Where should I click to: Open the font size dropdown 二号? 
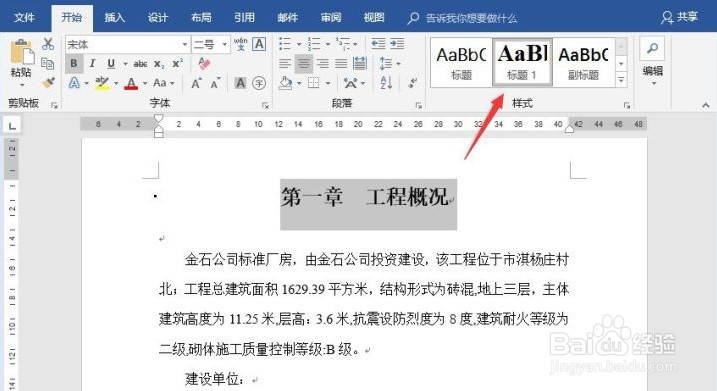click(225, 45)
